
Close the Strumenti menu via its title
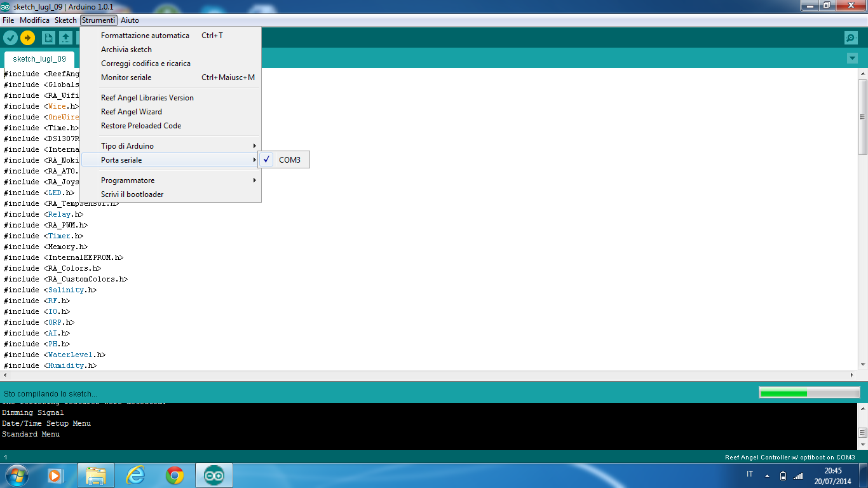pyautogui.click(x=98, y=20)
